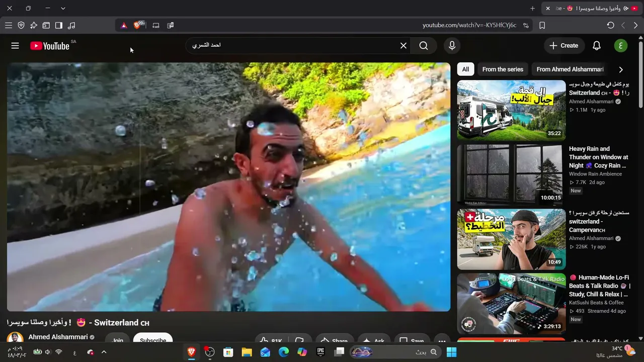Screen dimensions: 644x362
Task: Open the tab search dropdown arrow
Action: pos(63,9)
